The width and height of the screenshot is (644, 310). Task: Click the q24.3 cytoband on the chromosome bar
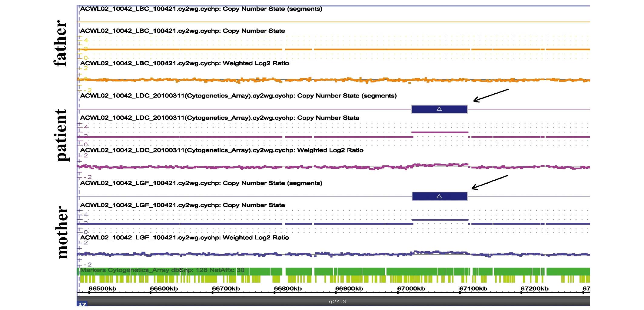(337, 302)
